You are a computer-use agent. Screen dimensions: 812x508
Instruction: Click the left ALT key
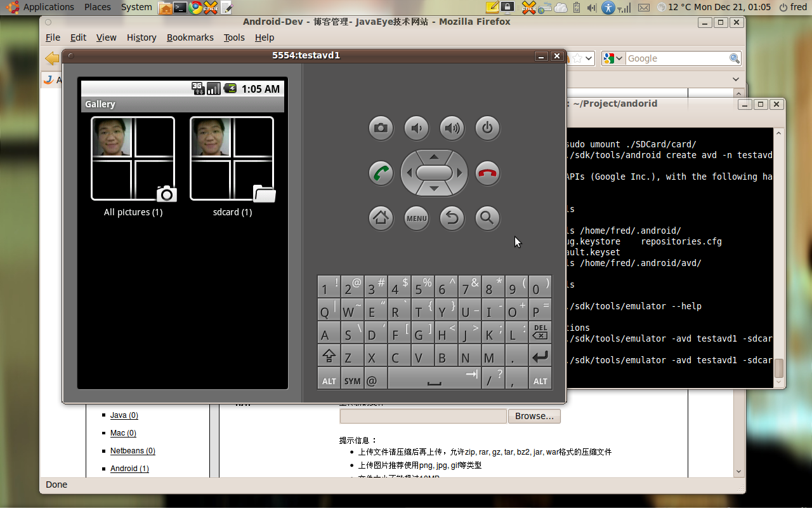click(x=329, y=378)
